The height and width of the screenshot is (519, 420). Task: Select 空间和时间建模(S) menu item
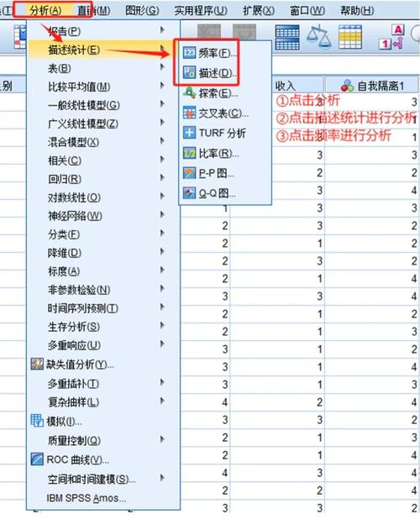[103, 479]
